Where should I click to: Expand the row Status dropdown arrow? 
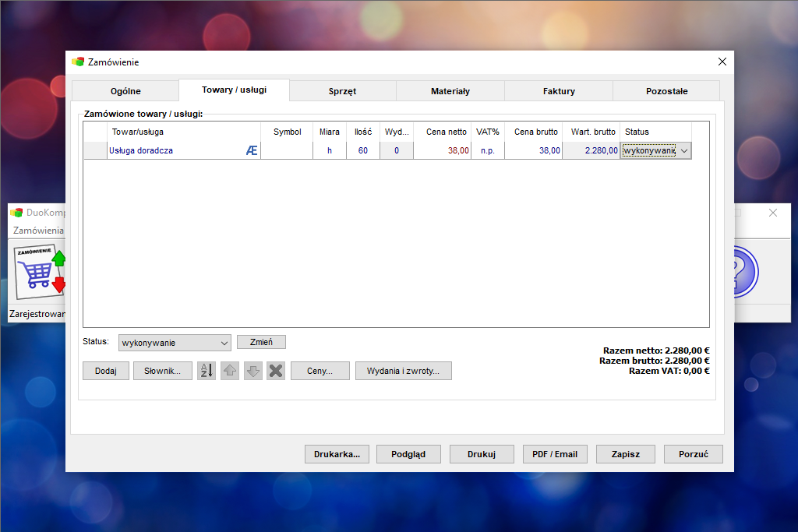click(684, 150)
